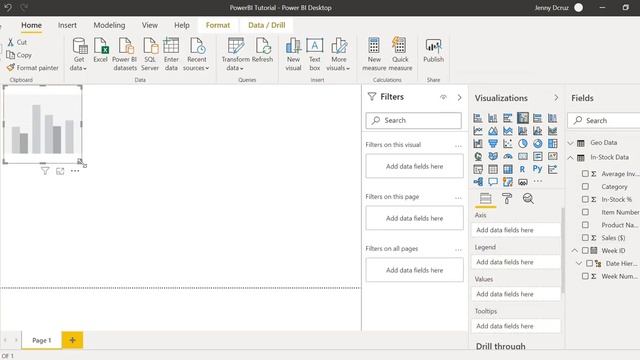This screenshot has height=360, width=640.
Task: Select the stacked bar chart visual
Action: tap(478, 118)
